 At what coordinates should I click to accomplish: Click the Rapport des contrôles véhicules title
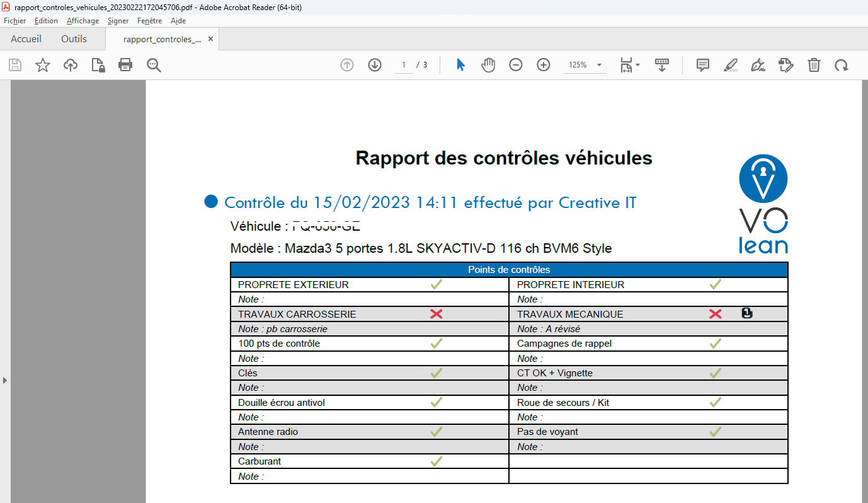click(x=504, y=158)
